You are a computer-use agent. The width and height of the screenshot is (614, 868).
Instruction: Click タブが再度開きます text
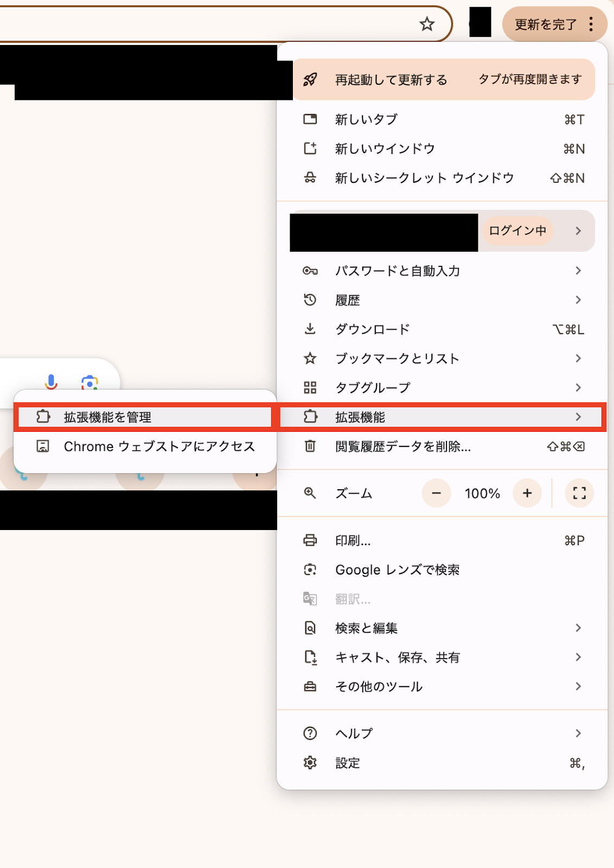(530, 79)
